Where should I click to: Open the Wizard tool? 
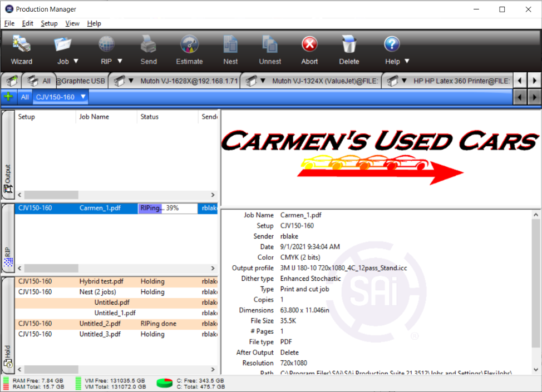(22, 50)
